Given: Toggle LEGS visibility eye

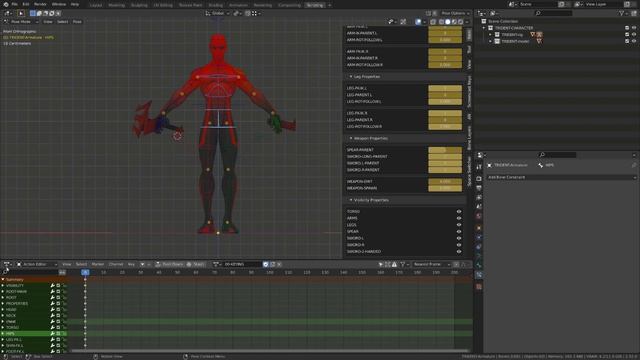Looking at the screenshot, I should [459, 225].
